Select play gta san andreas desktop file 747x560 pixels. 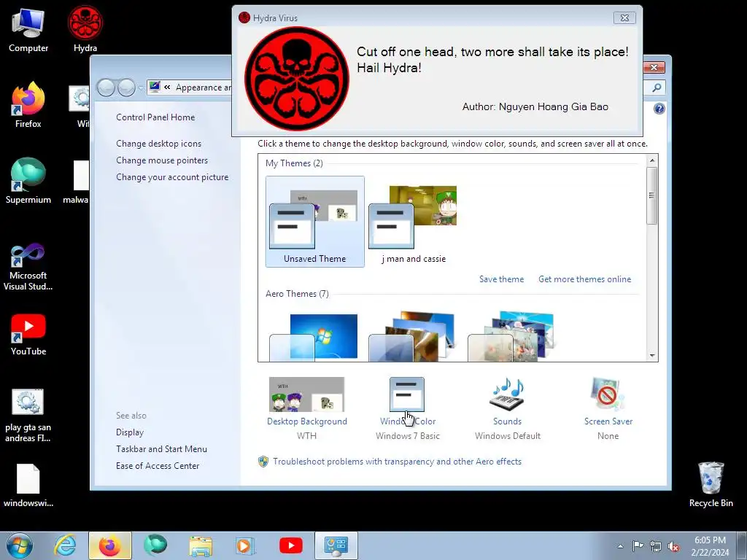tap(28, 415)
